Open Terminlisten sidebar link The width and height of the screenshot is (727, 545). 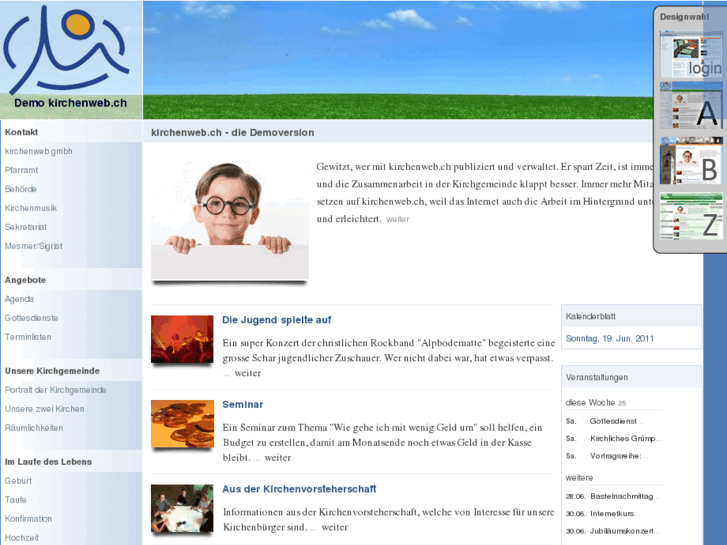[x=28, y=337]
